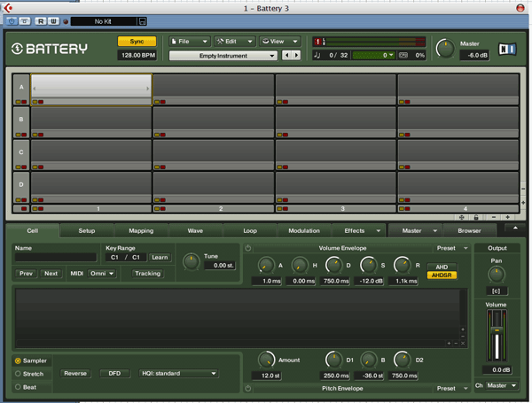Enable the AHD envelope mode
This screenshot has width=532, height=403.
point(442,266)
